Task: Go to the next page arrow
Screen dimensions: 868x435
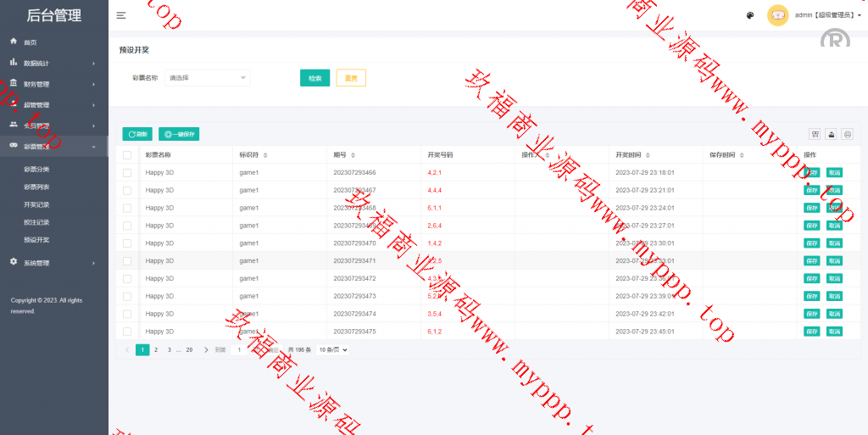Action: 206,349
